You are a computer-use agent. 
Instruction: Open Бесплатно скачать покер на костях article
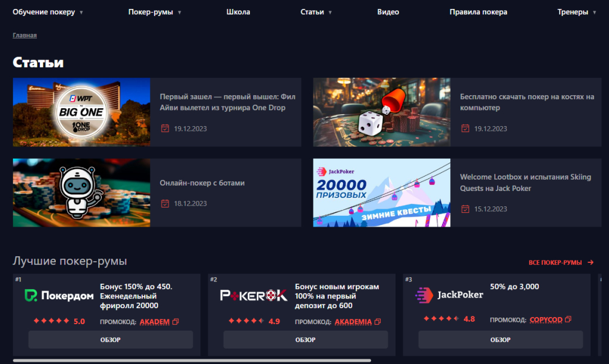tap(527, 102)
